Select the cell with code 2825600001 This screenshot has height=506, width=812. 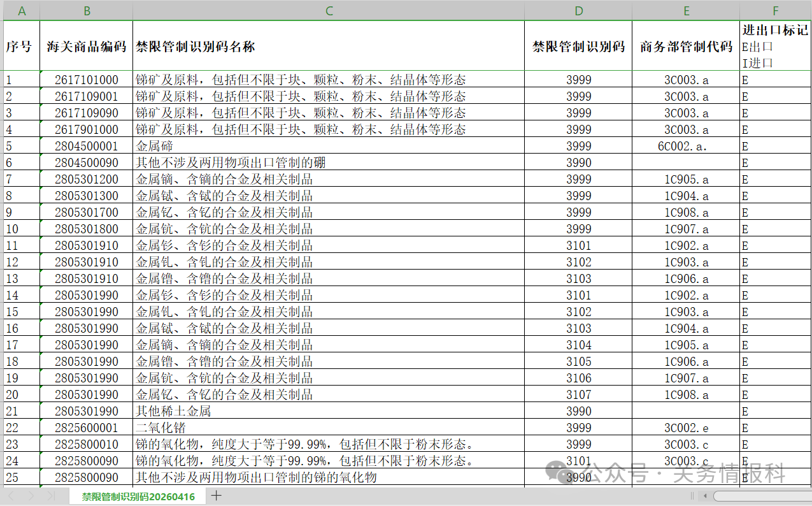pos(87,428)
